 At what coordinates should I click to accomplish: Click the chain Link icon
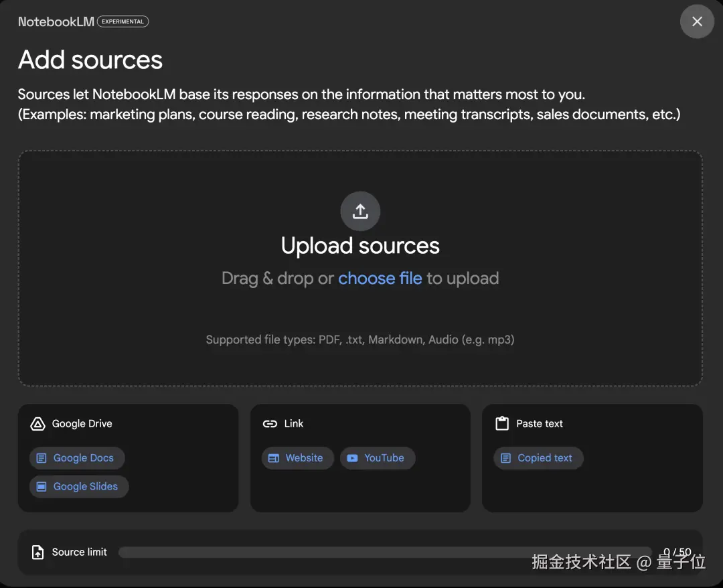pos(270,424)
